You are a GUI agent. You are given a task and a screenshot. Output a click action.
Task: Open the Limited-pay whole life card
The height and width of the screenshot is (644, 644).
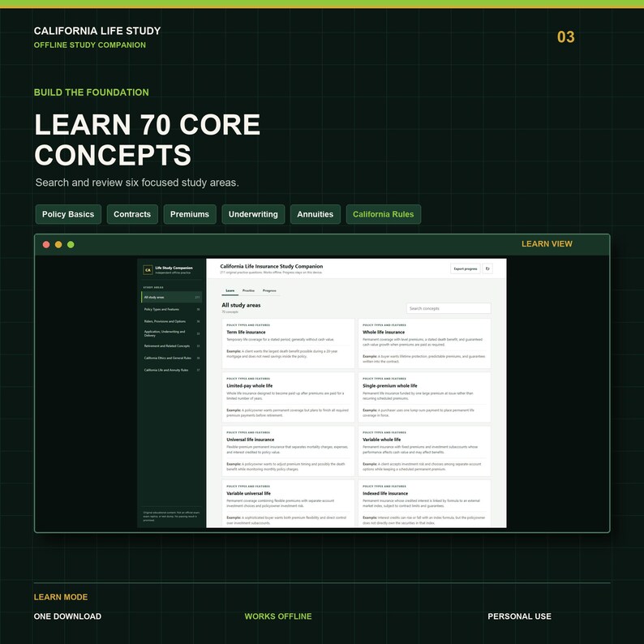(x=288, y=397)
